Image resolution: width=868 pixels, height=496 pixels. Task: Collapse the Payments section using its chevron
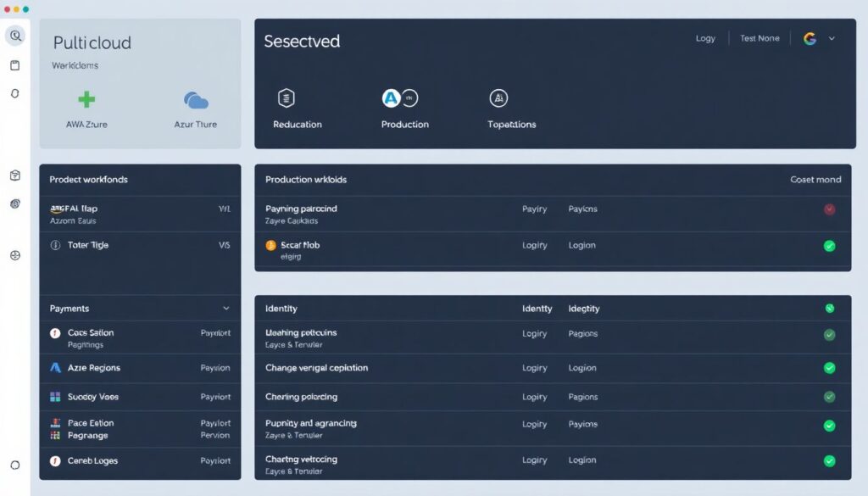click(226, 308)
